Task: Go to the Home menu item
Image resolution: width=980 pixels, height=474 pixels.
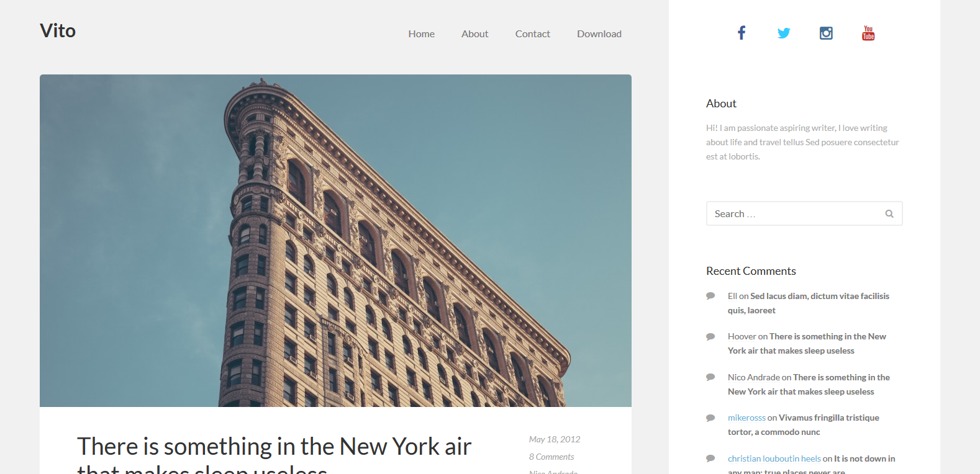Action: [421, 34]
